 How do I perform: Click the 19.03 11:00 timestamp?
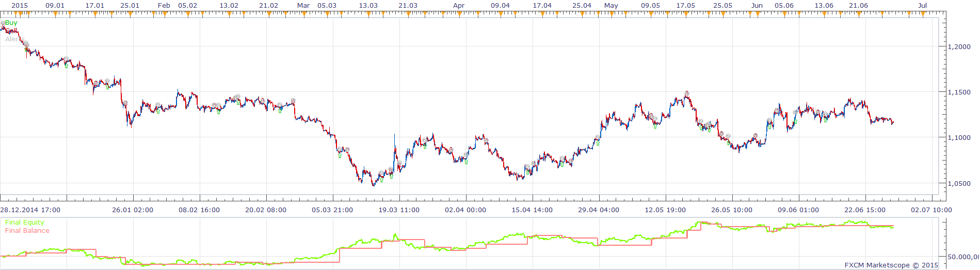tap(399, 210)
